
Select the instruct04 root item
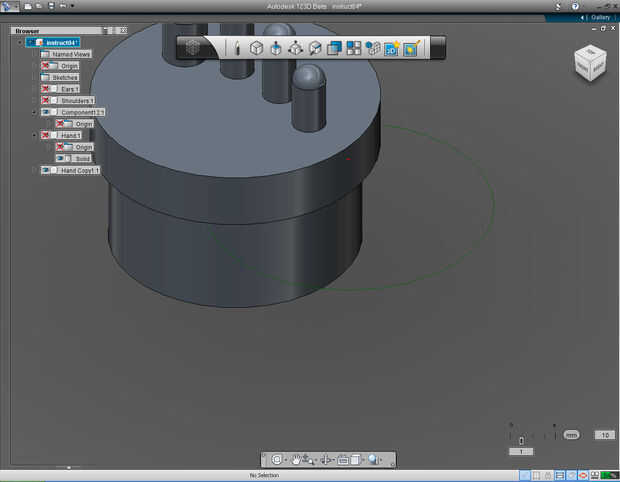click(62, 42)
